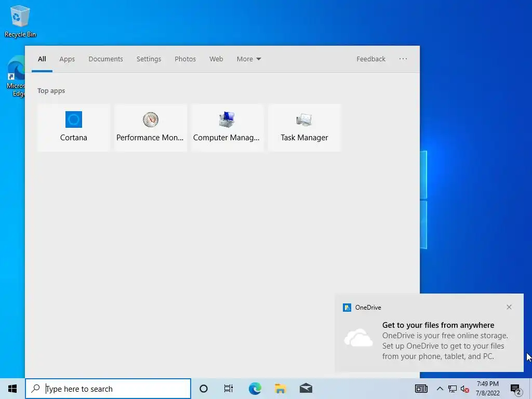Launch Performance Monitor from top apps
Screen dimensions: 532x399
(150, 128)
